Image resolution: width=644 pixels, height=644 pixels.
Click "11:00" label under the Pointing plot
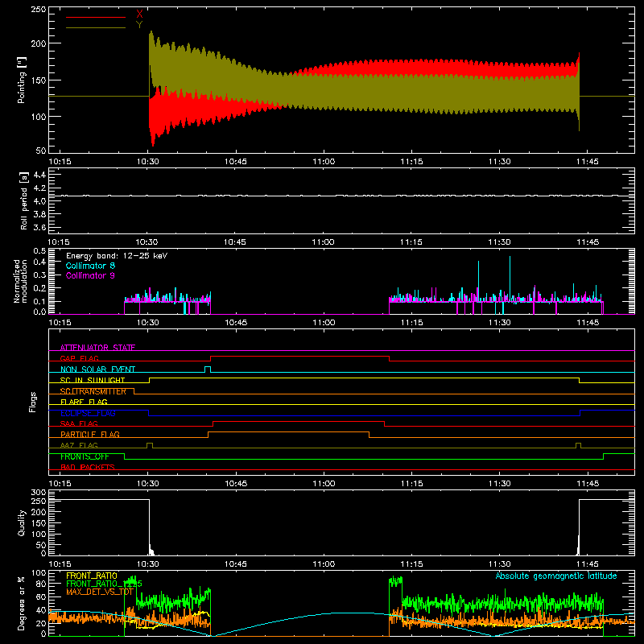[x=324, y=162]
